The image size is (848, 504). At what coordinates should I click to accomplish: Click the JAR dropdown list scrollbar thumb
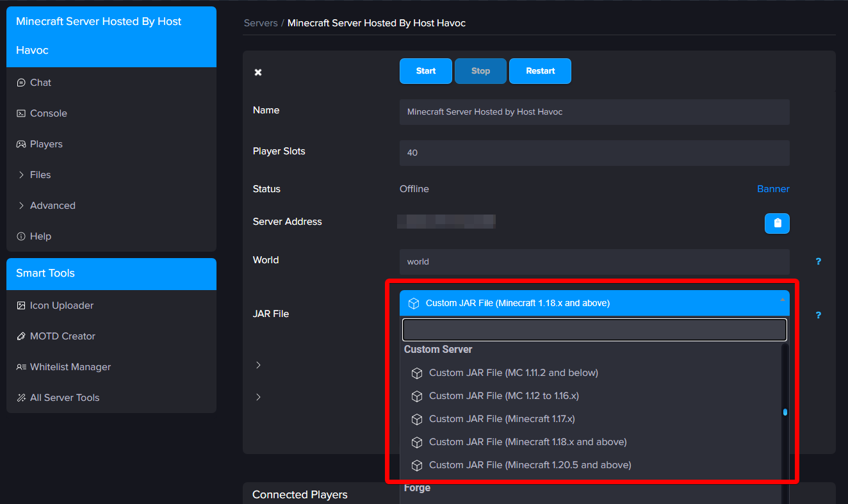(785, 412)
